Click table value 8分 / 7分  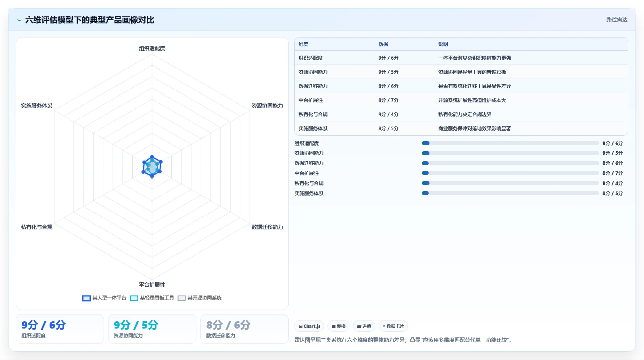[388, 100]
